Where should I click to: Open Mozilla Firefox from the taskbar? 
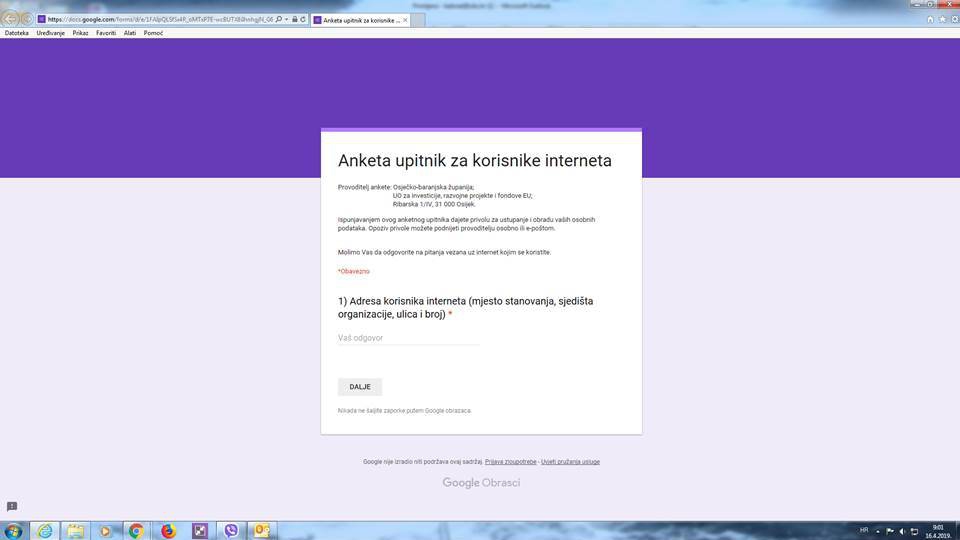click(168, 531)
